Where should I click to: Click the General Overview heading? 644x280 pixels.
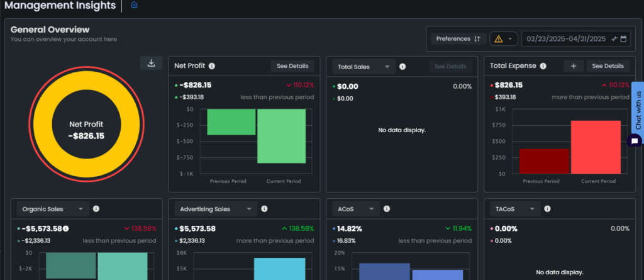(x=50, y=30)
